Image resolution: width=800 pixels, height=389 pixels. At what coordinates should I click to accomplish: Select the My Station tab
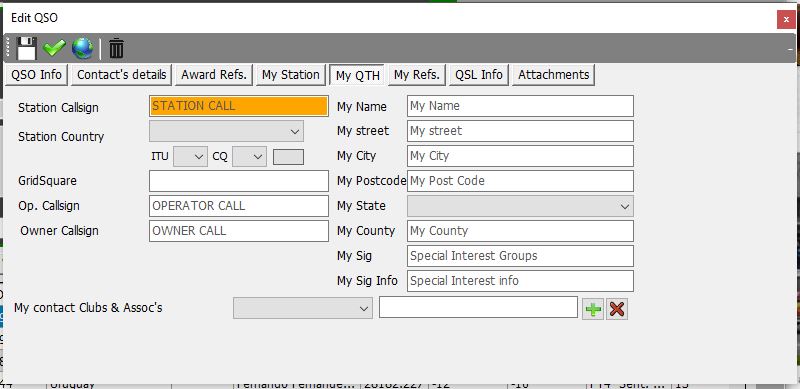pos(291,75)
